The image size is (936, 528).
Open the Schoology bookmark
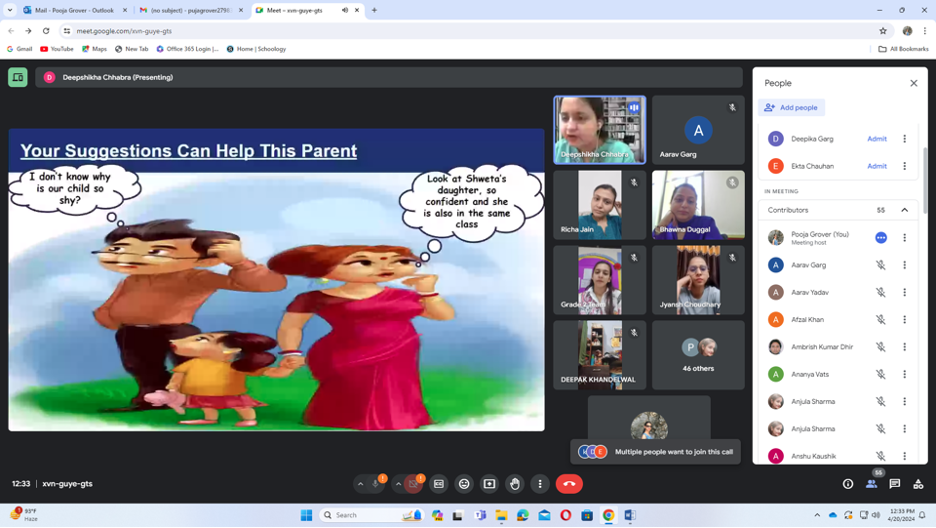point(256,49)
